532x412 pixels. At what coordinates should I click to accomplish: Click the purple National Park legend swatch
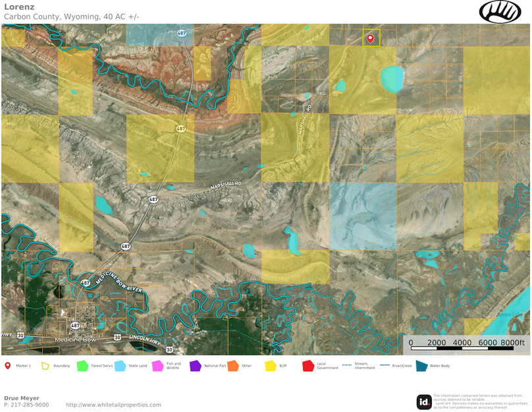coord(195,365)
